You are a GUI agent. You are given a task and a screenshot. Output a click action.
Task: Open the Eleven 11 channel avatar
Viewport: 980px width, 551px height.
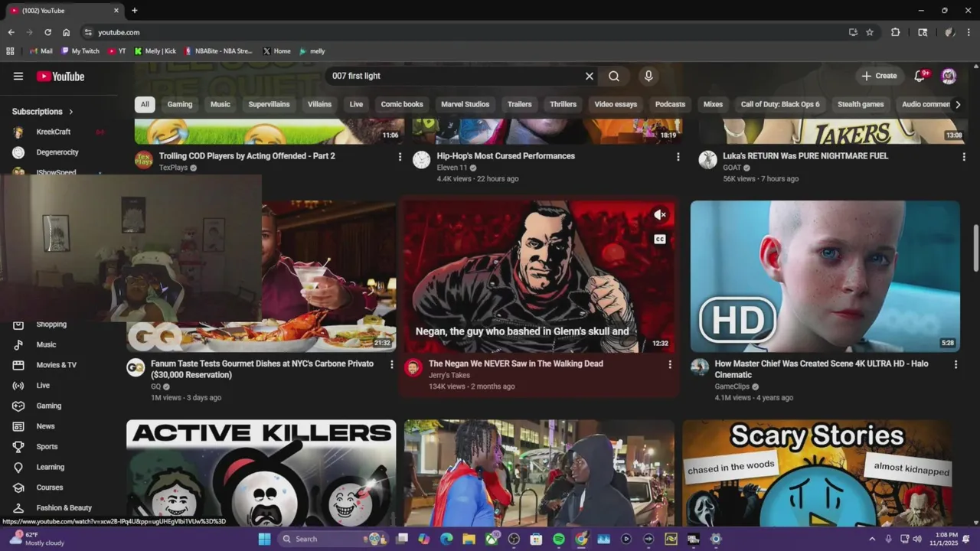click(x=422, y=159)
